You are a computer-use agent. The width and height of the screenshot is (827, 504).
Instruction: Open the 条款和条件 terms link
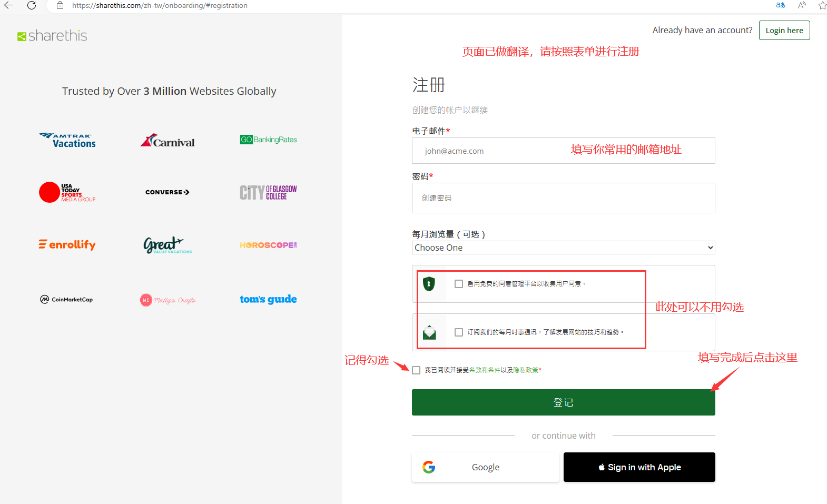[x=485, y=370]
